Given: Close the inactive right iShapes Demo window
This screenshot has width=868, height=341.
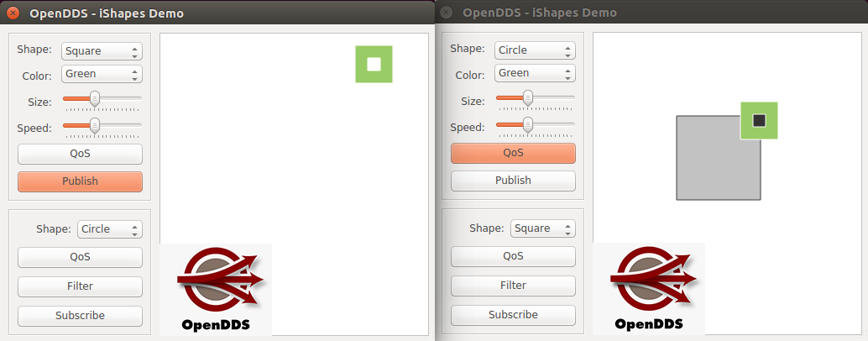Looking at the screenshot, I should pos(446,13).
